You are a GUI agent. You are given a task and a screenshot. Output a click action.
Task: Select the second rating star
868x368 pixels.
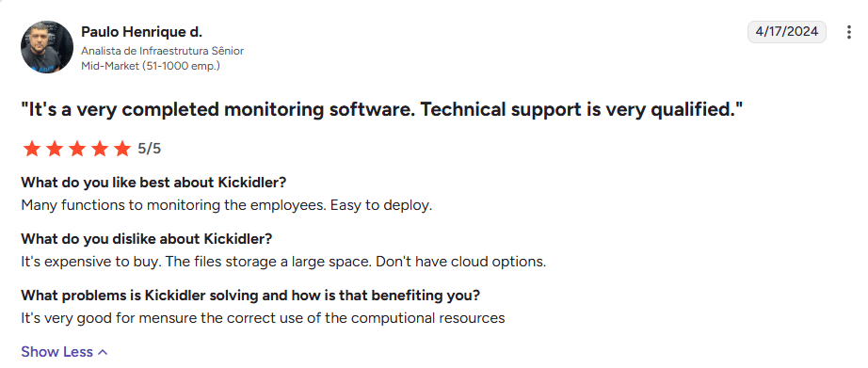pos(54,149)
